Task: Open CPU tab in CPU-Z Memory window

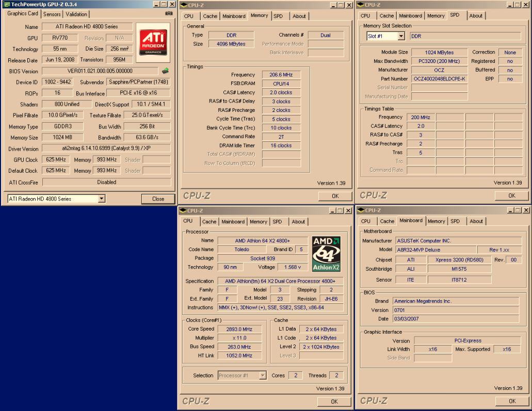Action: (x=189, y=17)
